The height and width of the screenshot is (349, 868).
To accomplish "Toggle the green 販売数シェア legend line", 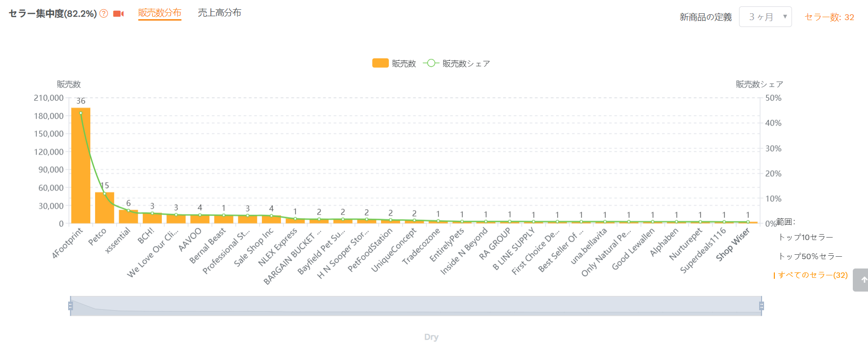I will pyautogui.click(x=457, y=63).
